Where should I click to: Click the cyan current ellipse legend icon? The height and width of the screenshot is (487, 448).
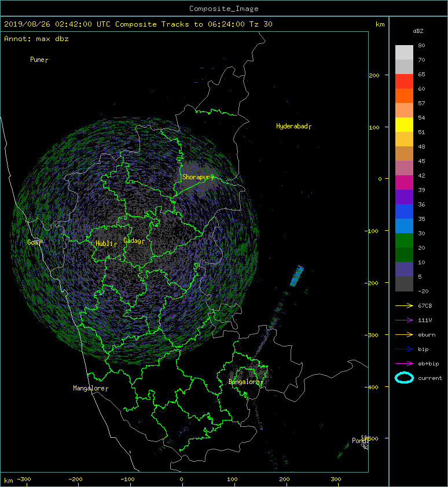[x=404, y=378]
